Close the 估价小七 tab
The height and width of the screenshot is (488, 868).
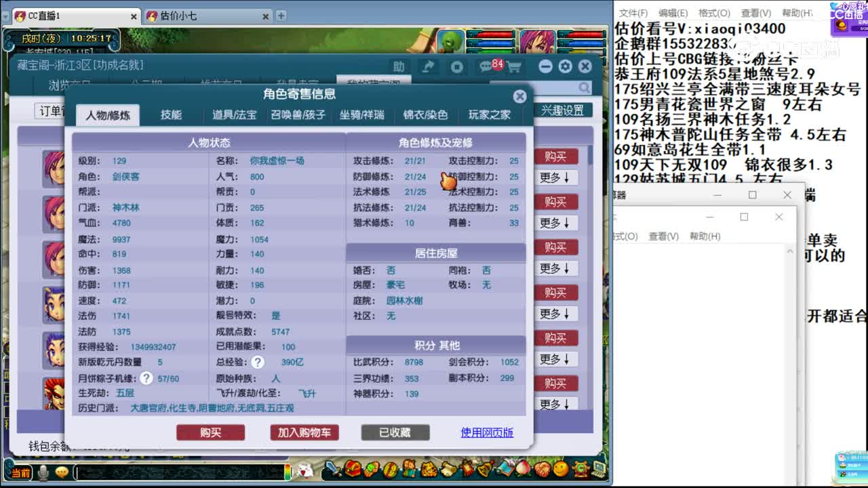tap(266, 16)
